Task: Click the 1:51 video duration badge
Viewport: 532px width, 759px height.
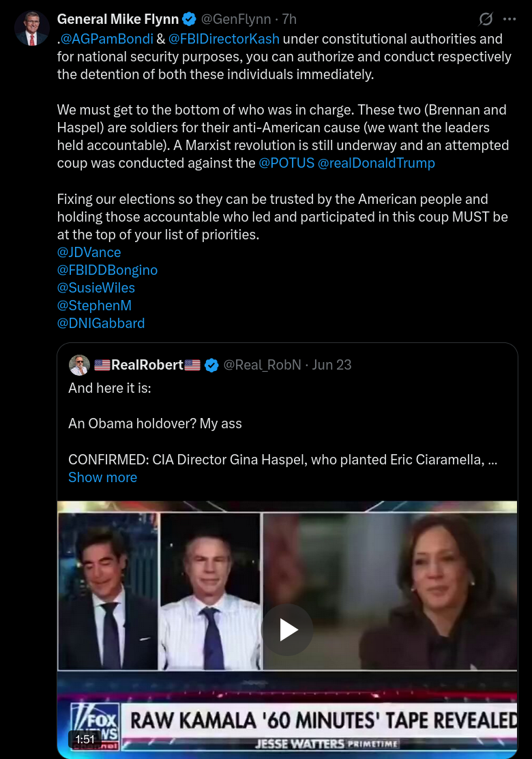Action: [x=85, y=739]
